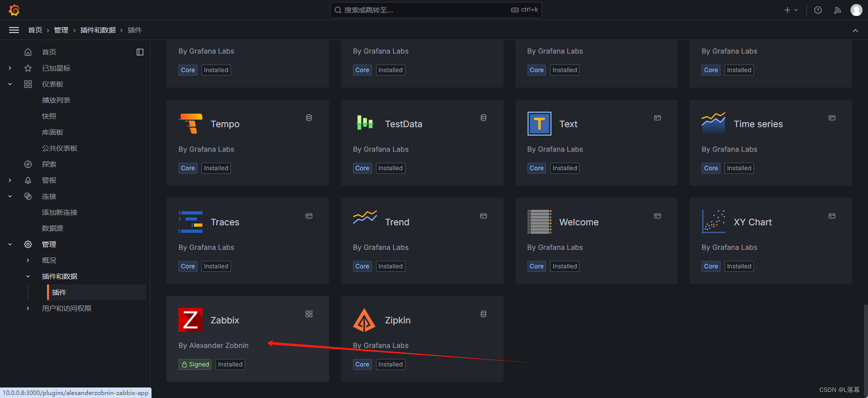Go to 首页 breadcrumb link

[x=35, y=30]
